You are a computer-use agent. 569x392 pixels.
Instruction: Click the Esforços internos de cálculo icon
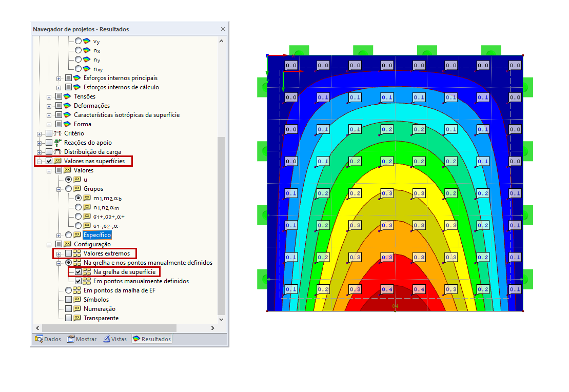coord(77,87)
